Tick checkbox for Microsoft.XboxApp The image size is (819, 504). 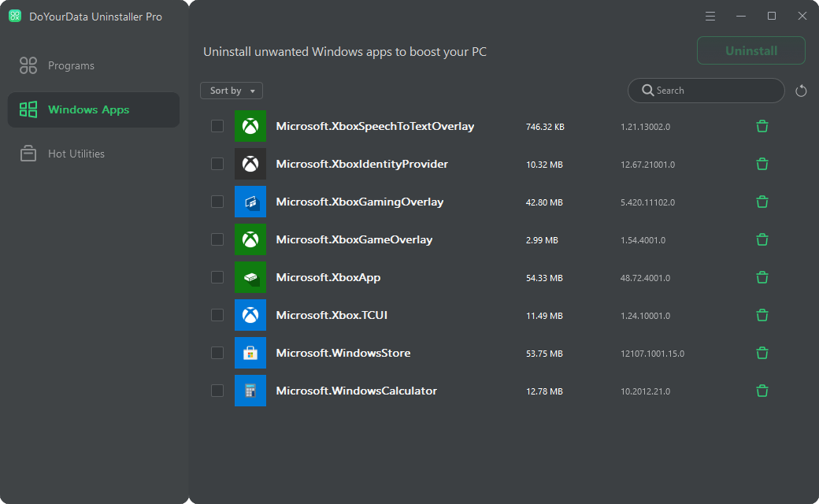coord(217,277)
